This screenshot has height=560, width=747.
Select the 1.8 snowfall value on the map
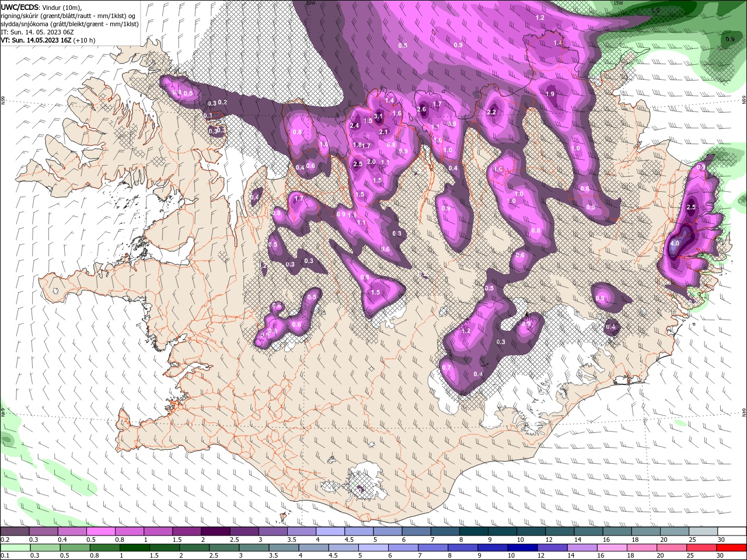(357, 145)
